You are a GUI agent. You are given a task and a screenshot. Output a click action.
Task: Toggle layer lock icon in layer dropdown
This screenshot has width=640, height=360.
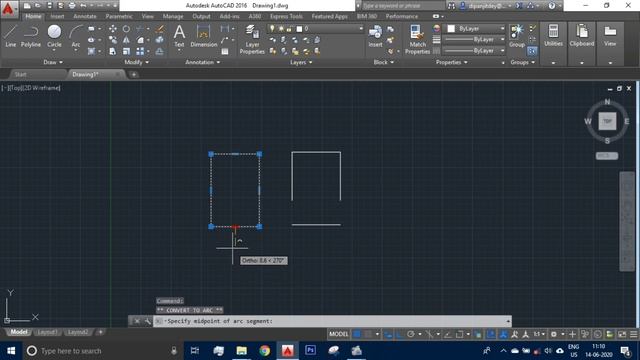pyautogui.click(x=289, y=29)
